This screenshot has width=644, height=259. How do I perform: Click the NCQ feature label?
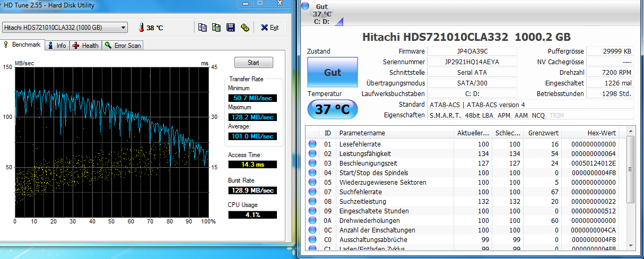pyautogui.click(x=538, y=115)
